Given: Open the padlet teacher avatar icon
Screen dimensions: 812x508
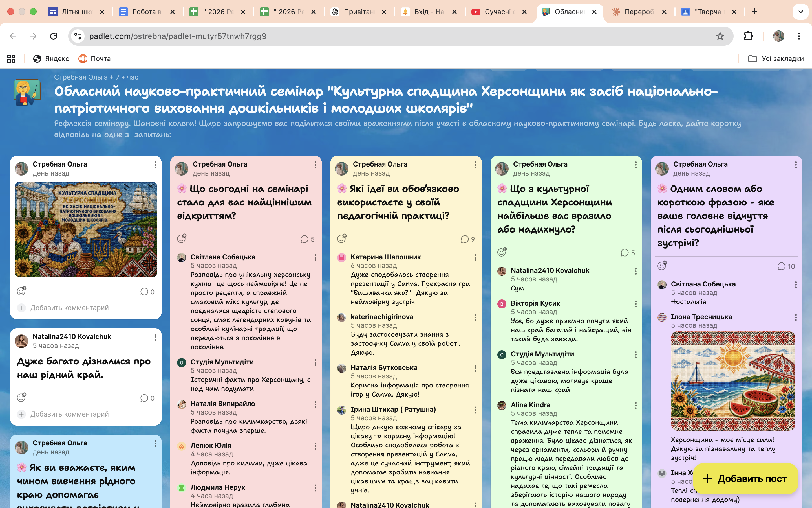Looking at the screenshot, I should 27,92.
